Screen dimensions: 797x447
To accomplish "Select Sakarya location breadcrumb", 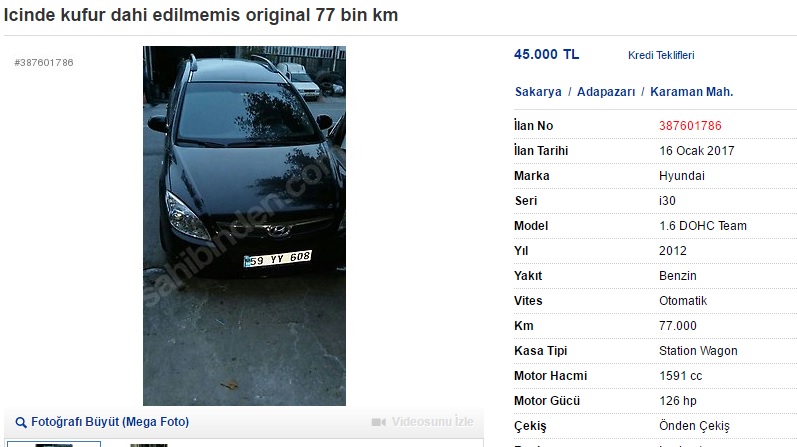I will tap(538, 92).
